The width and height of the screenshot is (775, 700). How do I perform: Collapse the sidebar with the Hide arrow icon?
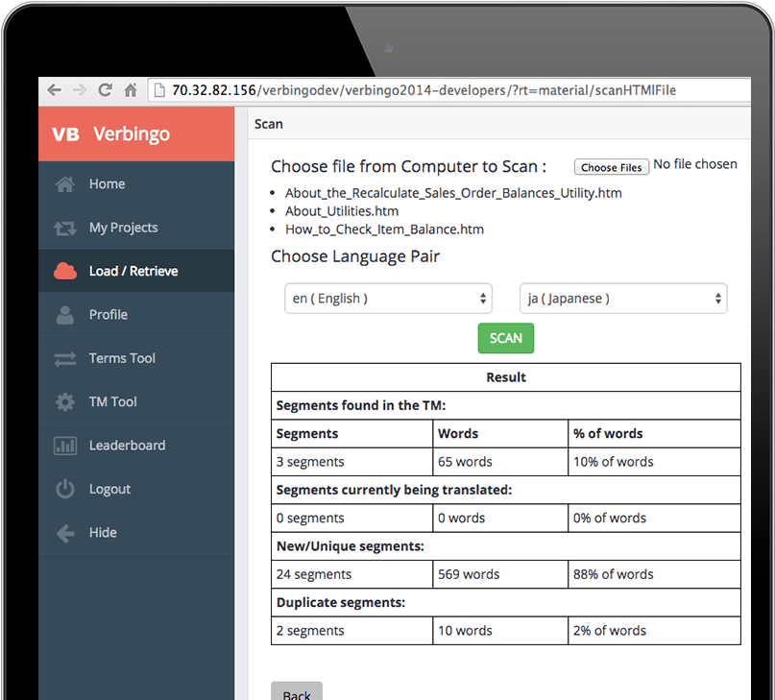pyautogui.click(x=64, y=532)
